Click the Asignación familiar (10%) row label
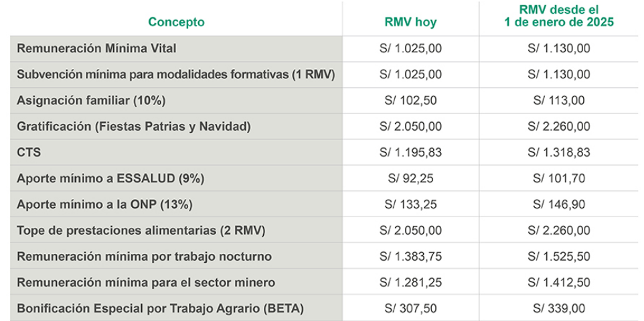This screenshot has height=321, width=644. click(x=91, y=101)
